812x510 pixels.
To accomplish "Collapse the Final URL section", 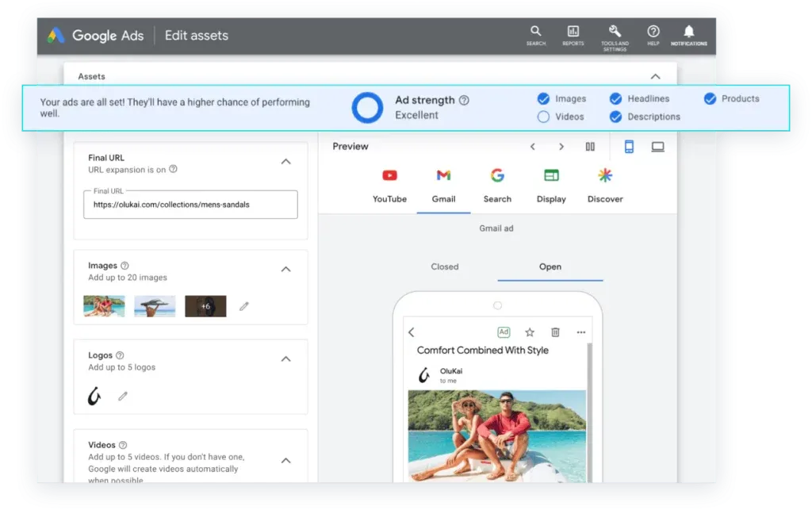I will pos(285,162).
